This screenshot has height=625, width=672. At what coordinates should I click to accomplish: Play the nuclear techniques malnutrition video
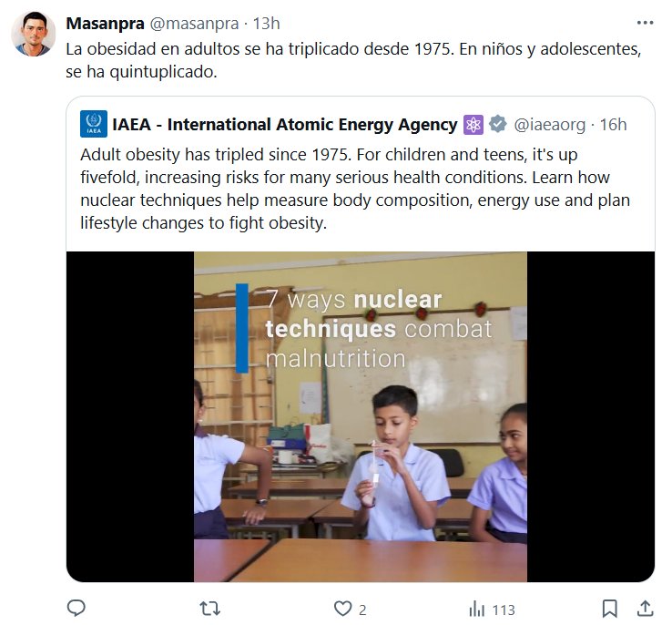pos(360,416)
